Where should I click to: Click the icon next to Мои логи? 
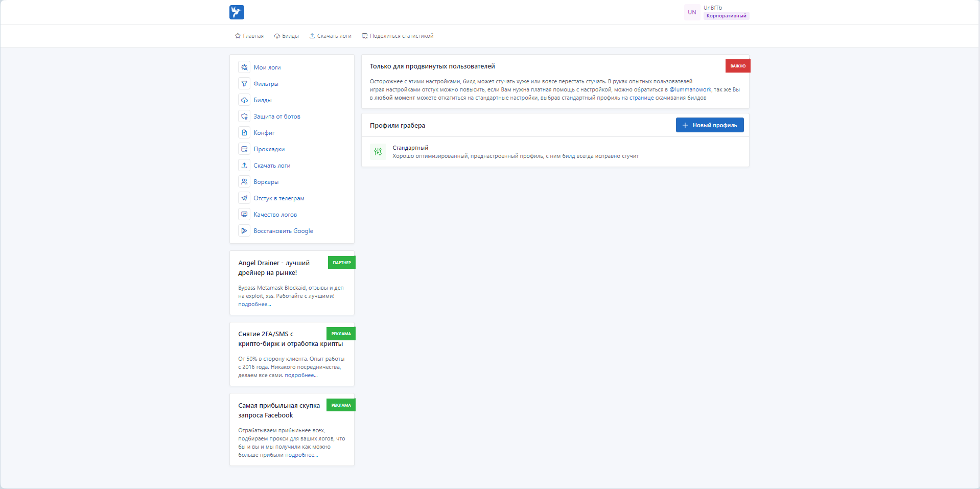click(x=244, y=67)
